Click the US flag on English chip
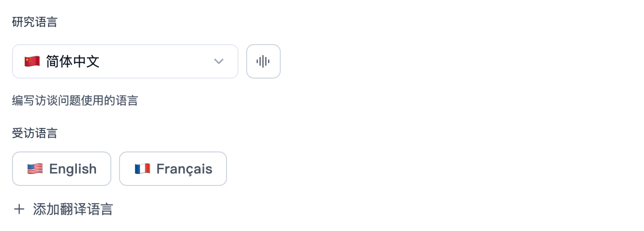The height and width of the screenshot is (231, 644). [x=35, y=169]
